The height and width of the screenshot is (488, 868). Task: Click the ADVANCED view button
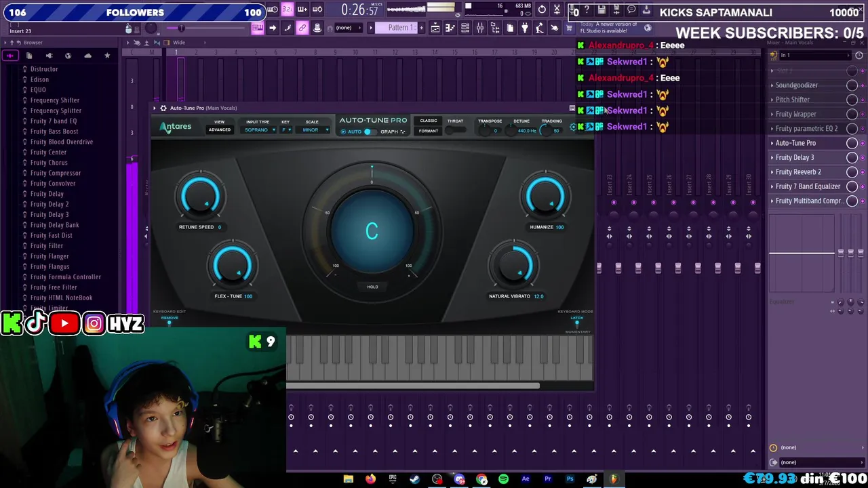(x=220, y=129)
